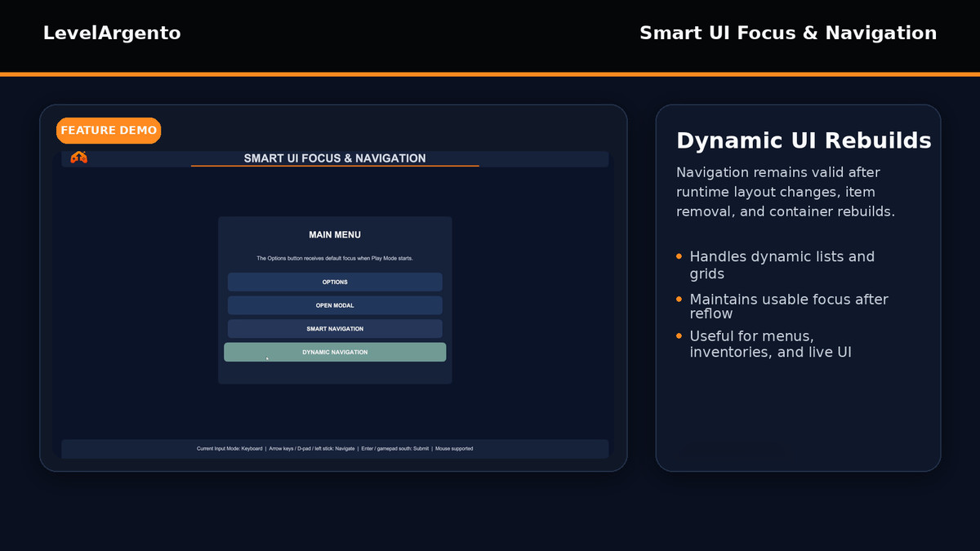Select 'Useful for menus, inventories' bullet
This screenshot has height=551, width=980.
click(771, 344)
